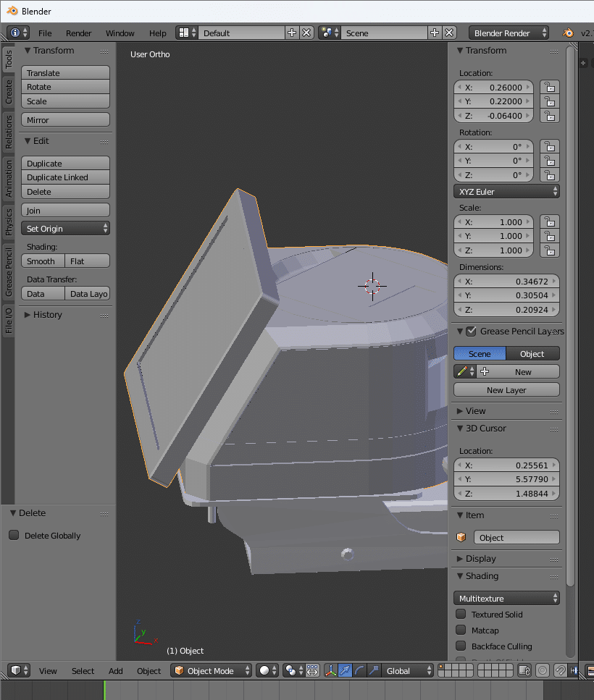Open the Set Origin dropdown

click(65, 229)
